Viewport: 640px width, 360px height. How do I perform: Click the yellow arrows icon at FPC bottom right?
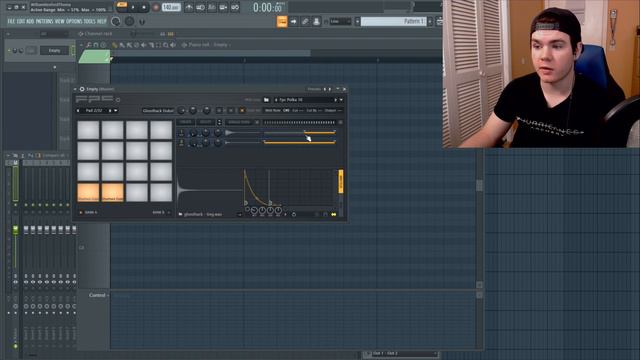333,214
